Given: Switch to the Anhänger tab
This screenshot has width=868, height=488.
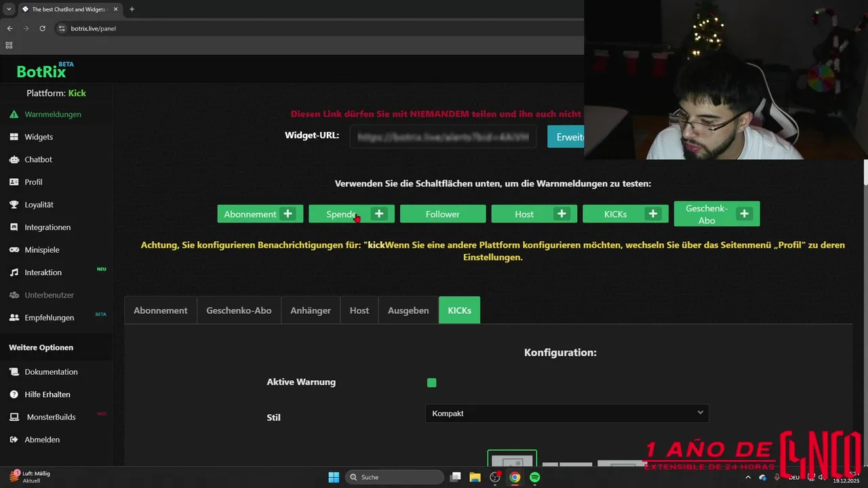Looking at the screenshot, I should [311, 310].
